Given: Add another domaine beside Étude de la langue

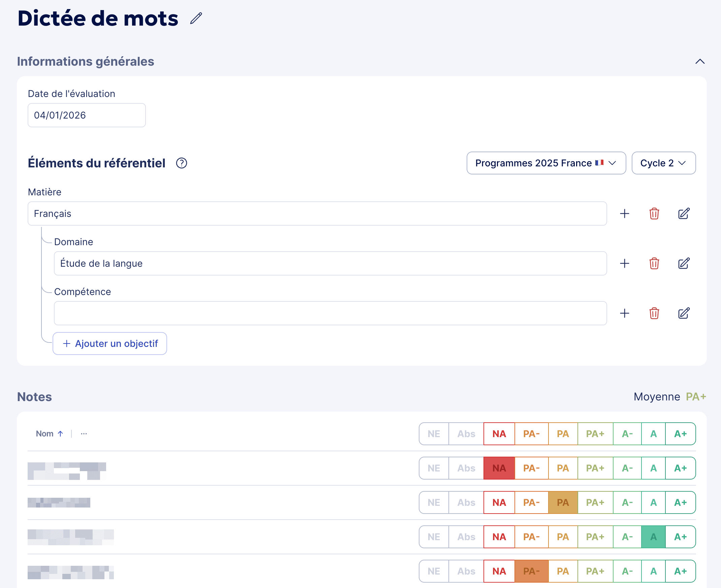Looking at the screenshot, I should tap(624, 263).
